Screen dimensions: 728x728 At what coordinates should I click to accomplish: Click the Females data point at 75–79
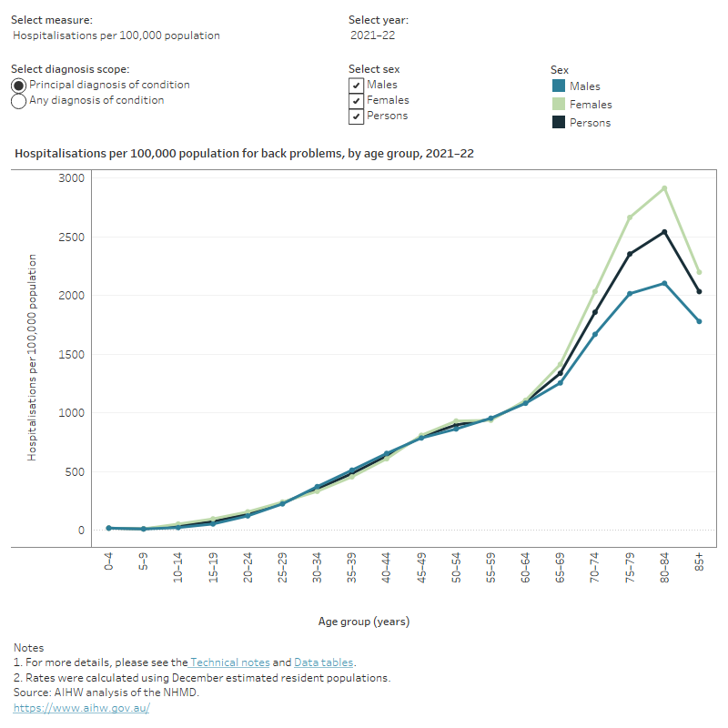click(630, 217)
